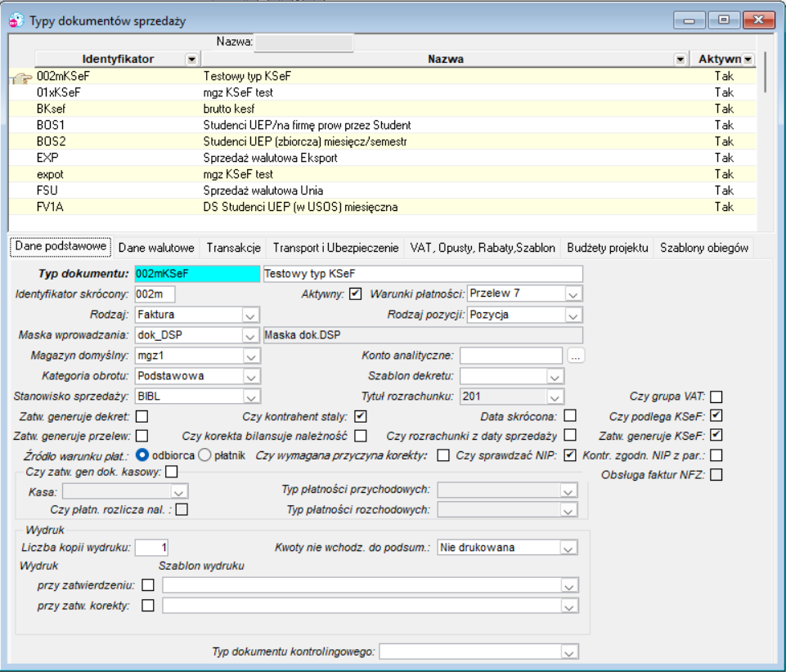Select odbiorca radio button
The width and height of the screenshot is (786, 672).
tap(142, 455)
